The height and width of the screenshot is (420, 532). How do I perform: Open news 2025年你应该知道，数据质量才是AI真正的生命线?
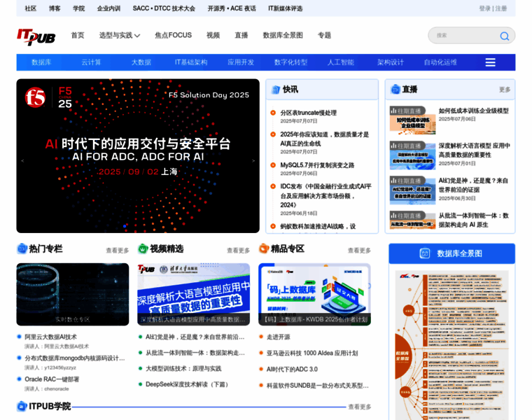tap(324, 139)
